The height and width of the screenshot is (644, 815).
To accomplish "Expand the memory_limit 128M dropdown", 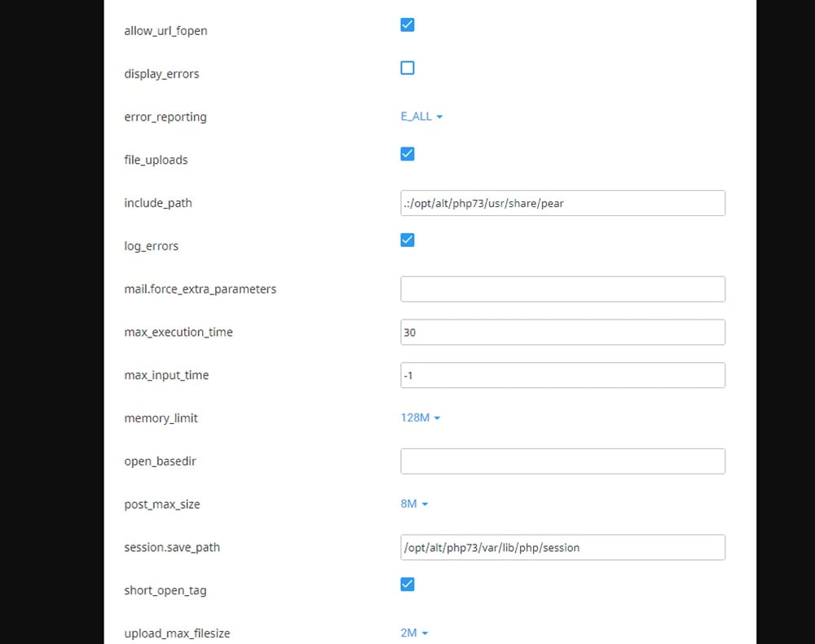I will [x=421, y=418].
